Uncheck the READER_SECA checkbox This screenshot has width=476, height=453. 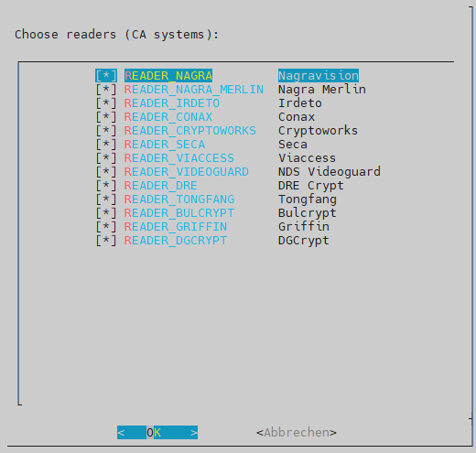[x=106, y=145]
